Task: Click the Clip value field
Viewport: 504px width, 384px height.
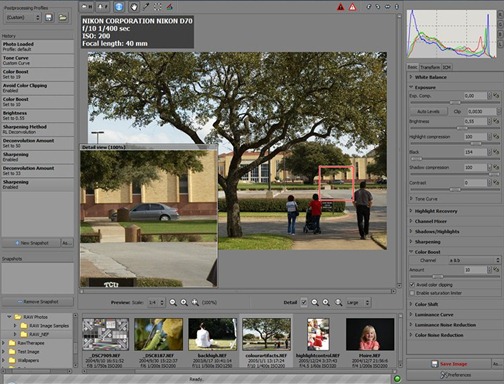Action: [x=481, y=111]
